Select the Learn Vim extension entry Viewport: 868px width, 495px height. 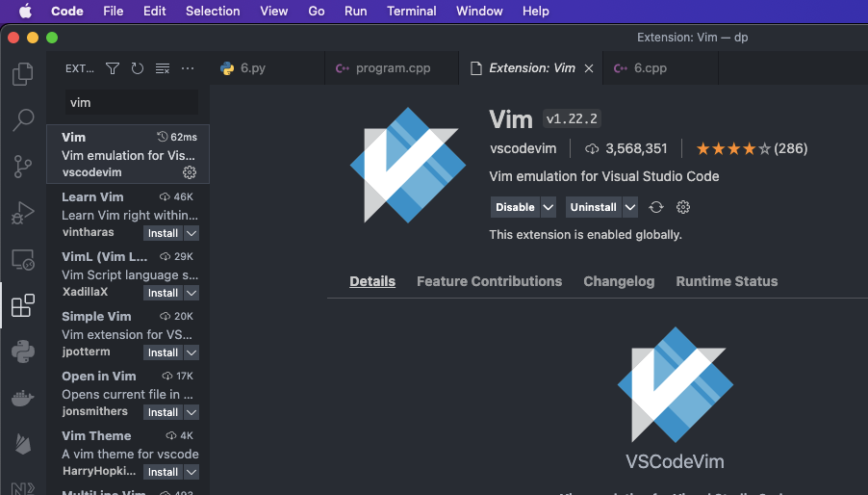128,215
